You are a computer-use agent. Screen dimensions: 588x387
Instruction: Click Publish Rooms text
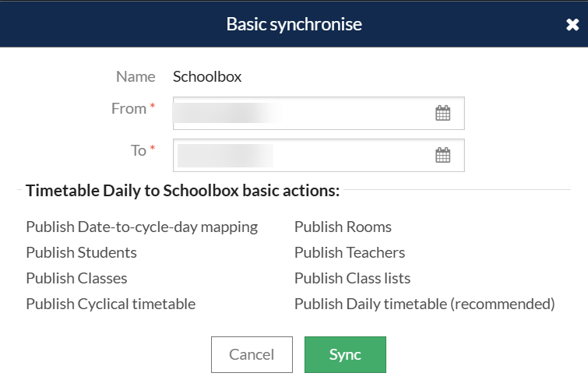[343, 227]
